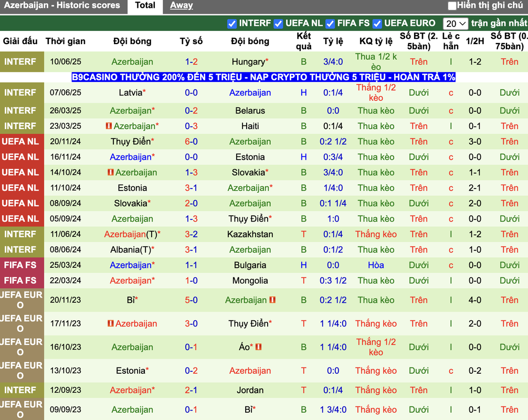
Task: Click the 3-0 half-time score
Action: (x=475, y=141)
